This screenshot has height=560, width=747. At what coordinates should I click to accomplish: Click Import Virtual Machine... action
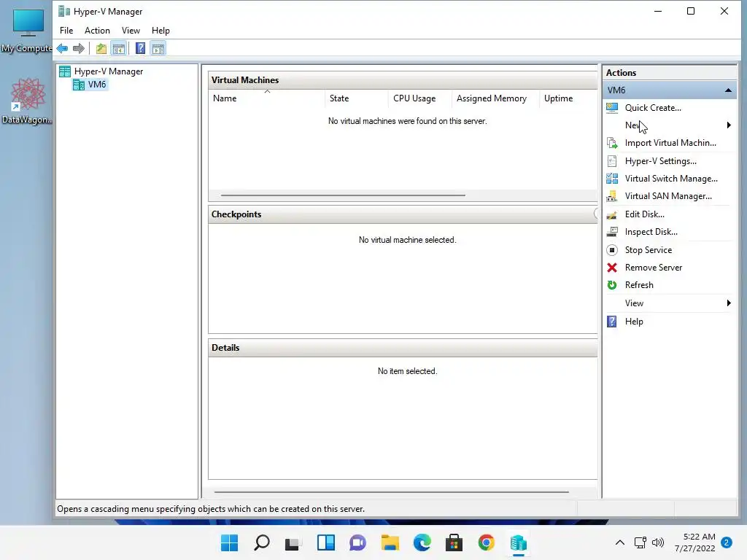(670, 143)
